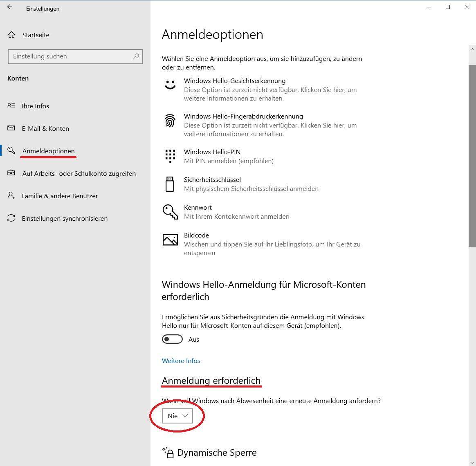
Task: Open Auf Arbeits- oder Schulkonto zugreifen
Action: click(x=79, y=173)
